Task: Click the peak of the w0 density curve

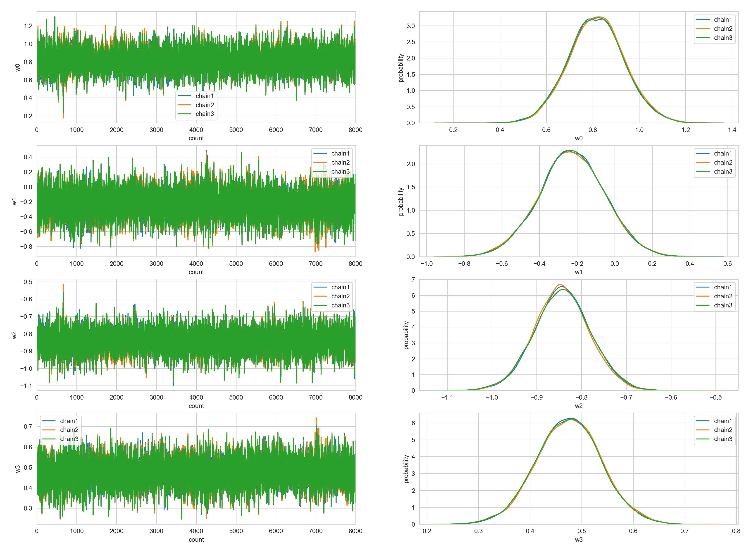Action: tap(599, 17)
